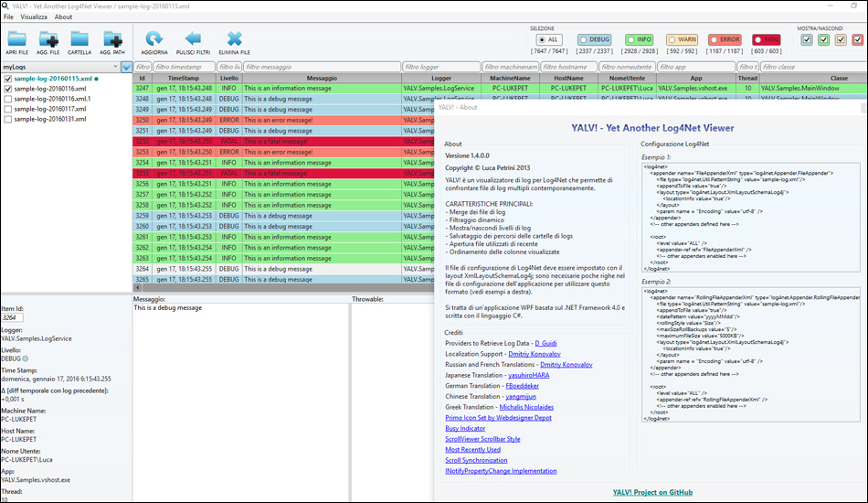Open the Michalis Nicolaides link
Screen dimensions: 868x503
point(526,407)
